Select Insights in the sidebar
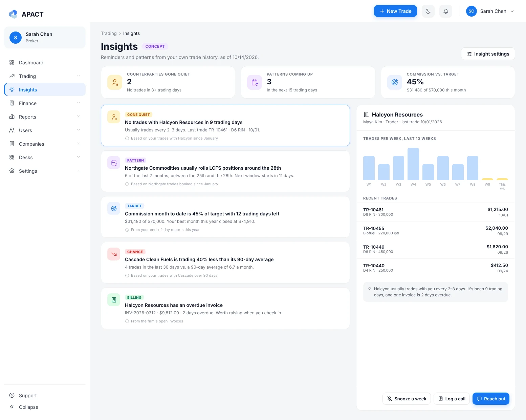 tap(45, 90)
